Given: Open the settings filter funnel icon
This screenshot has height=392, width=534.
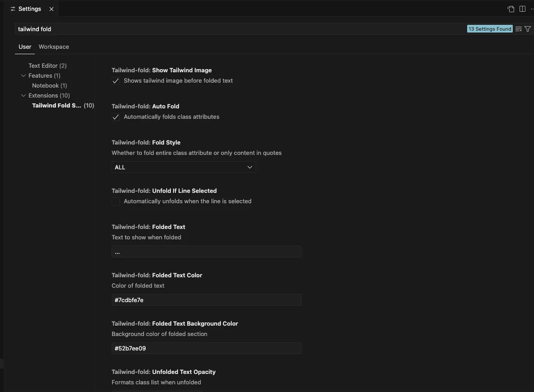Looking at the screenshot, I should point(528,29).
